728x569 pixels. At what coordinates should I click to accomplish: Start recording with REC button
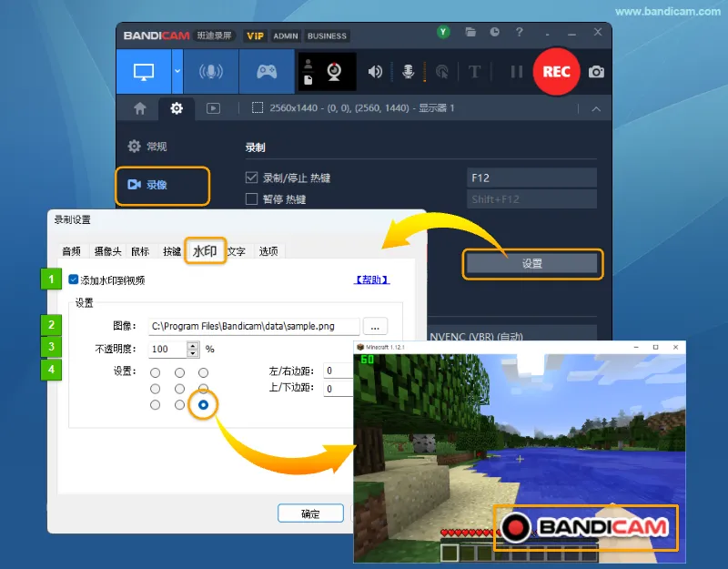pyautogui.click(x=556, y=72)
